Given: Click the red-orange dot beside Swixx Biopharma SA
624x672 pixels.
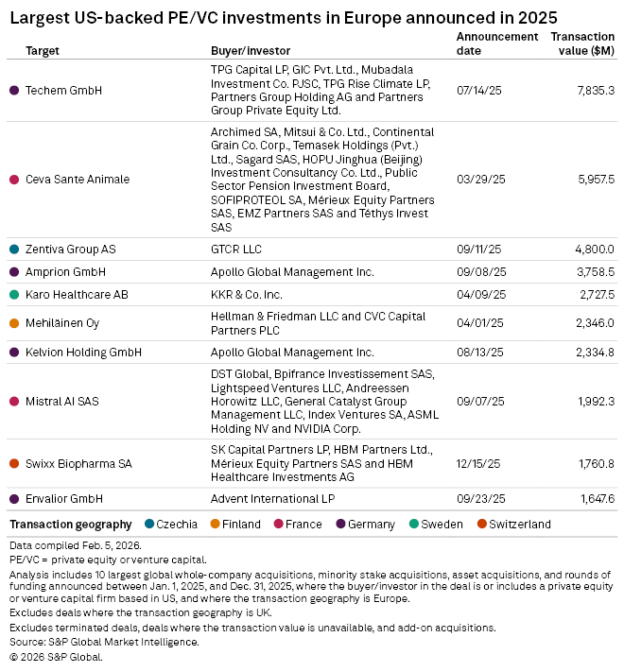Looking at the screenshot, I should (x=14, y=464).
